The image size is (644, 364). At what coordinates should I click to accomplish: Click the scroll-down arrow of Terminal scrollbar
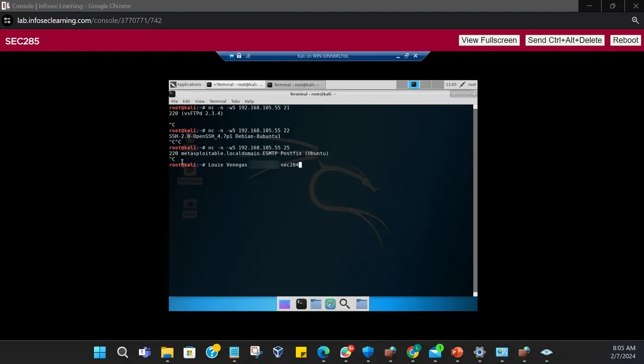click(x=475, y=294)
